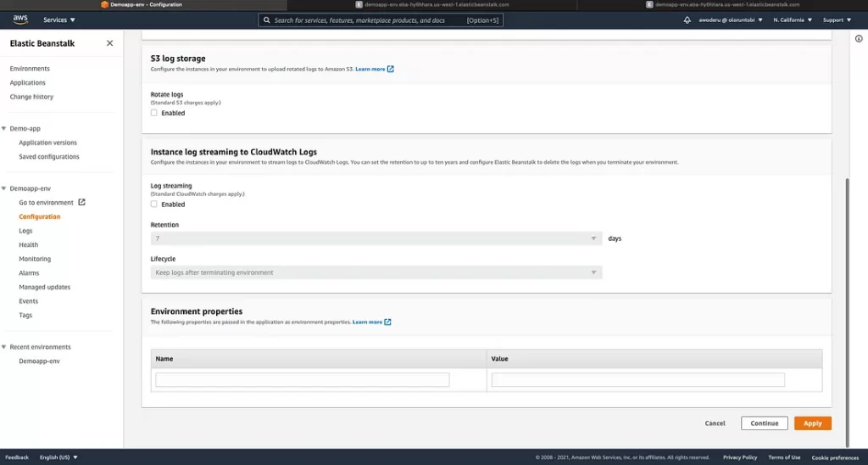Click the AWS logo home icon

(20, 19)
